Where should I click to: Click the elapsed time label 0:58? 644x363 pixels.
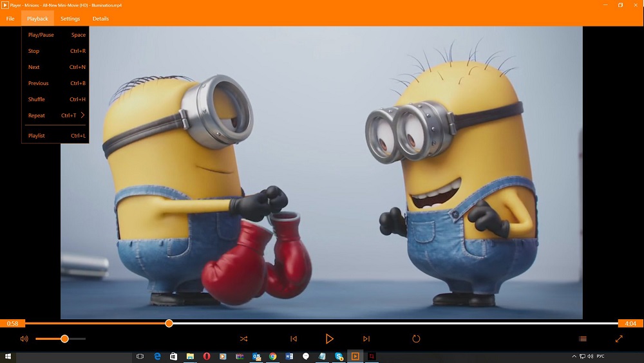12,324
